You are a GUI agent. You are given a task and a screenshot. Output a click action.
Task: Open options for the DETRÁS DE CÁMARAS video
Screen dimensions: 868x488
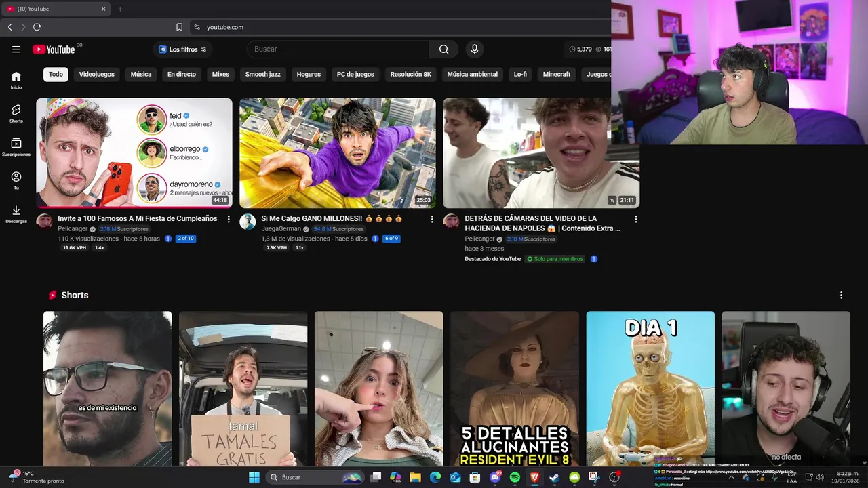tap(635, 219)
